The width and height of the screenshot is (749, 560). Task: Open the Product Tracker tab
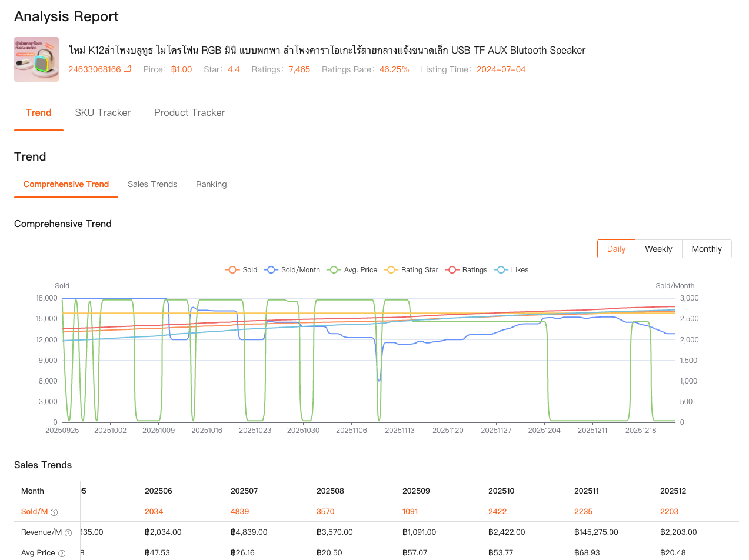click(x=189, y=112)
